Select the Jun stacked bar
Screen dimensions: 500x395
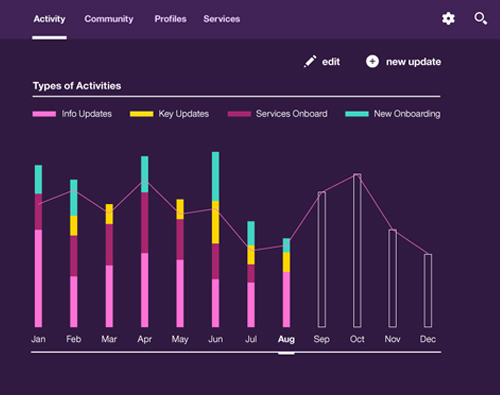tap(215, 239)
